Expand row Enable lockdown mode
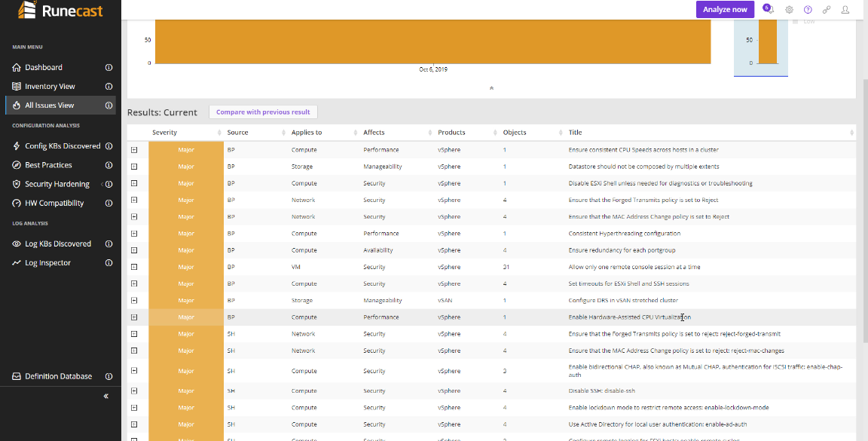Image resolution: width=868 pixels, height=441 pixels. click(134, 408)
